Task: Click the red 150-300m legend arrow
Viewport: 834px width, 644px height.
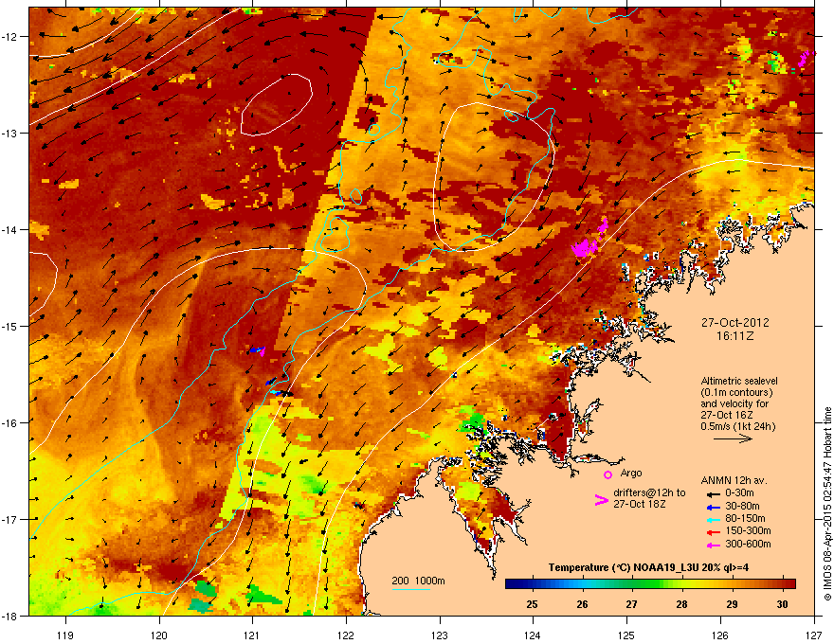Action: tap(713, 532)
